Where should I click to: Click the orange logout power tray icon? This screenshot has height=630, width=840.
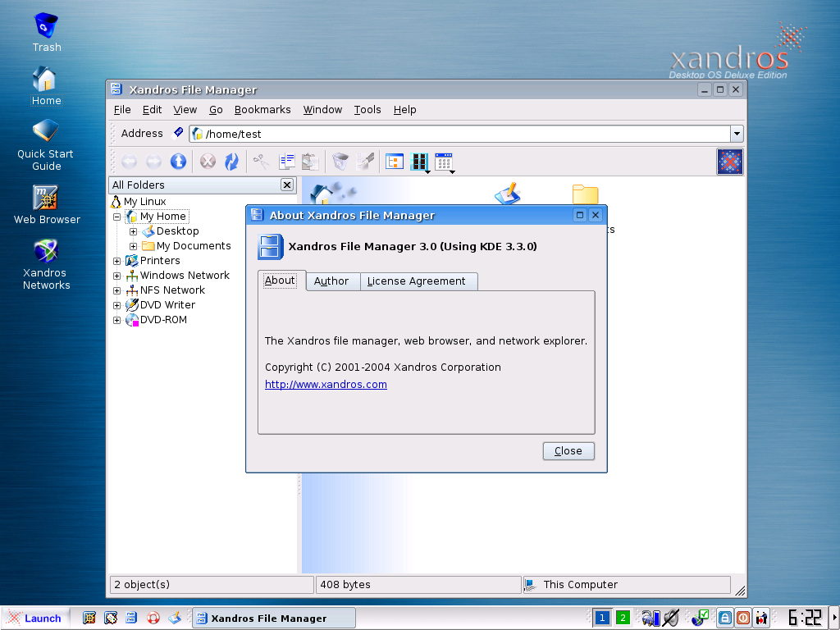point(743,618)
